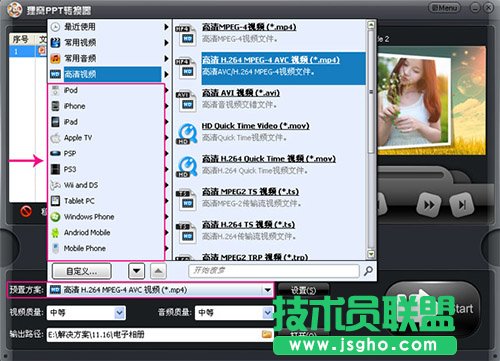The height and width of the screenshot is (361, 500).
Task: Click the format list scrollbar thumb
Action: [x=371, y=93]
